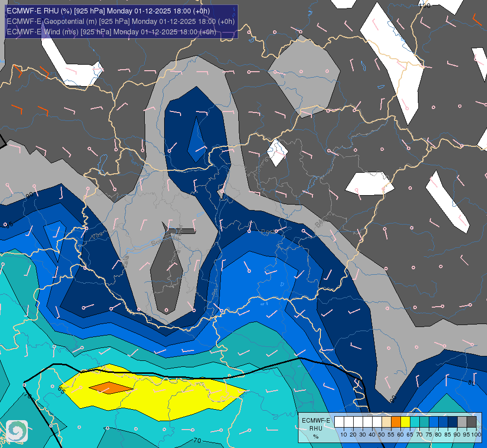487x448 pixels.
Task: Pick the medium blue 80-85 legend swatch
Action: coord(443,422)
